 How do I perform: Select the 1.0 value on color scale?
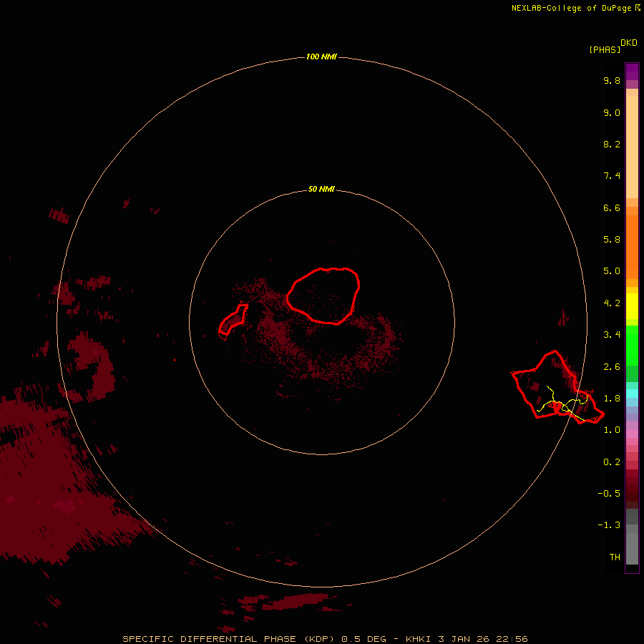click(612, 430)
